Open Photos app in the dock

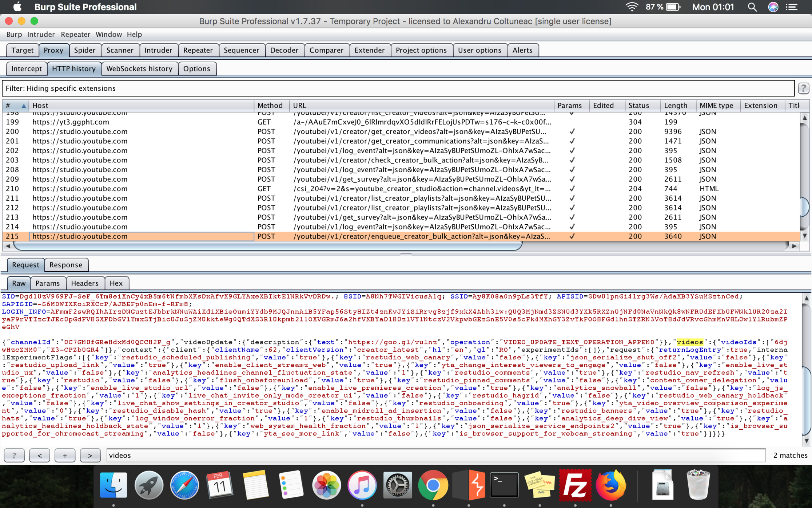pos(326,485)
